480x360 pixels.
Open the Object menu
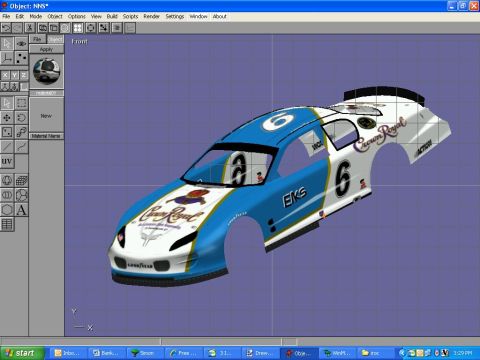55,16
